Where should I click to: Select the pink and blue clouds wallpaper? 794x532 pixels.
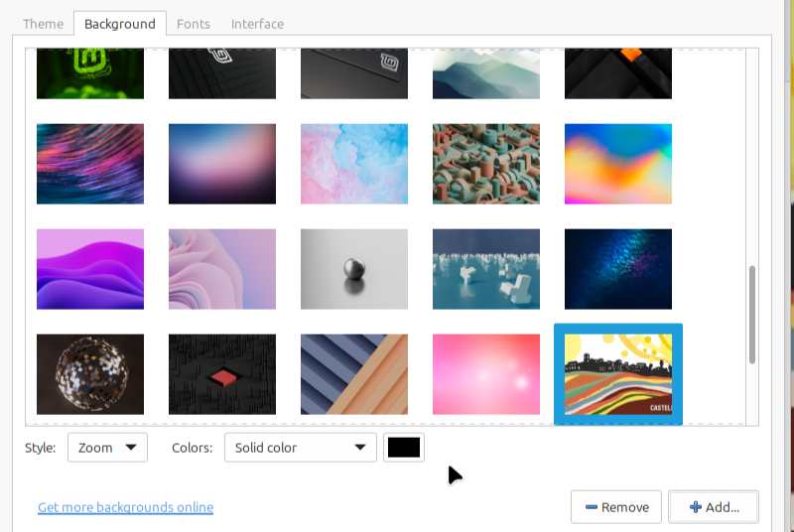coord(354,164)
